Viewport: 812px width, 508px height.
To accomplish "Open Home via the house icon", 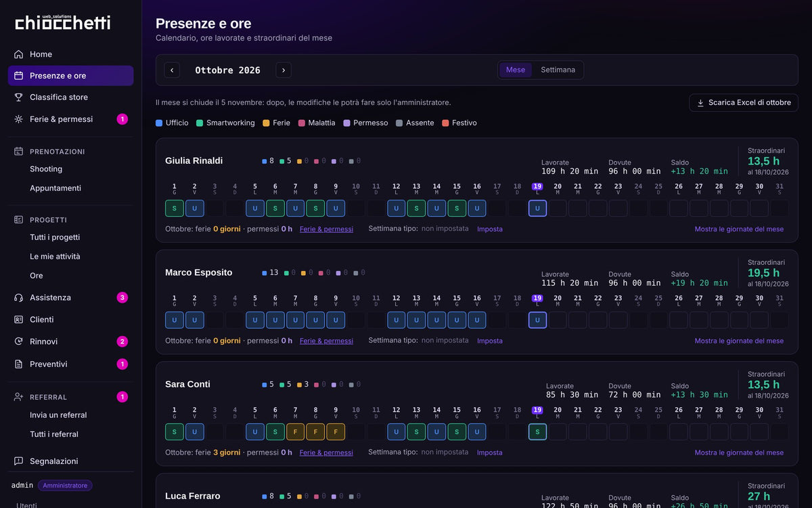I will tap(18, 54).
